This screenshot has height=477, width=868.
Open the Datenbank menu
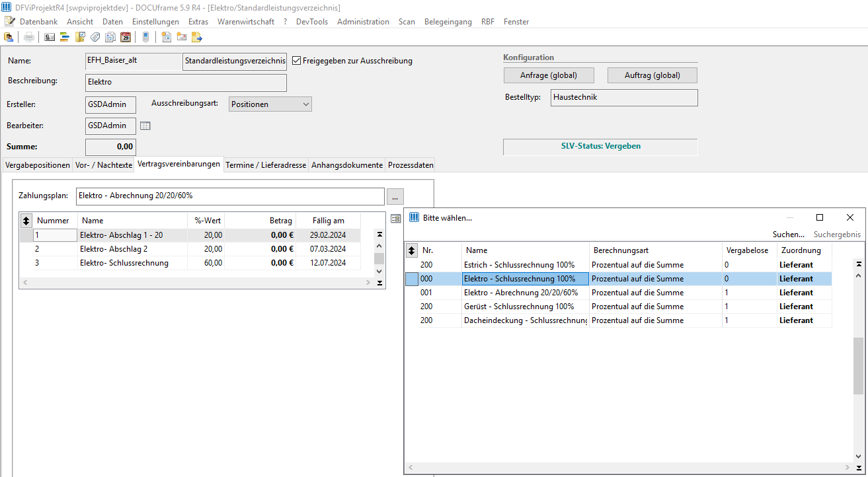(38, 22)
